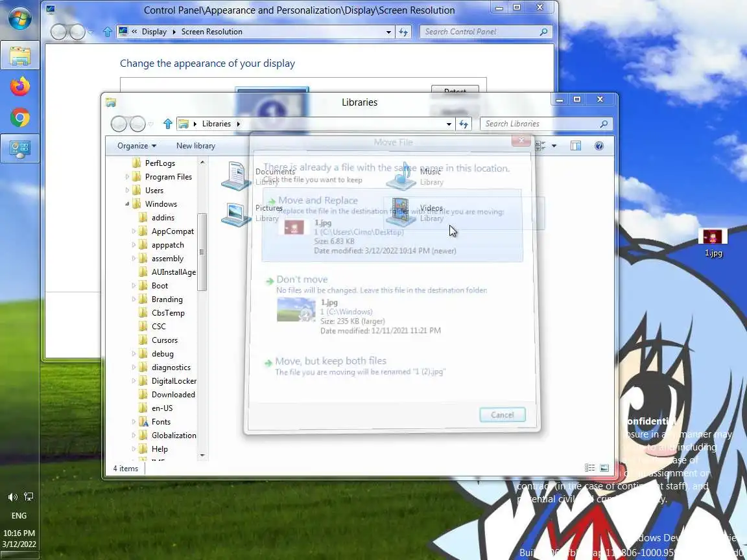Click Screen Resolution breadcrumb segment
The height and width of the screenshot is (560, 747).
(211, 31)
